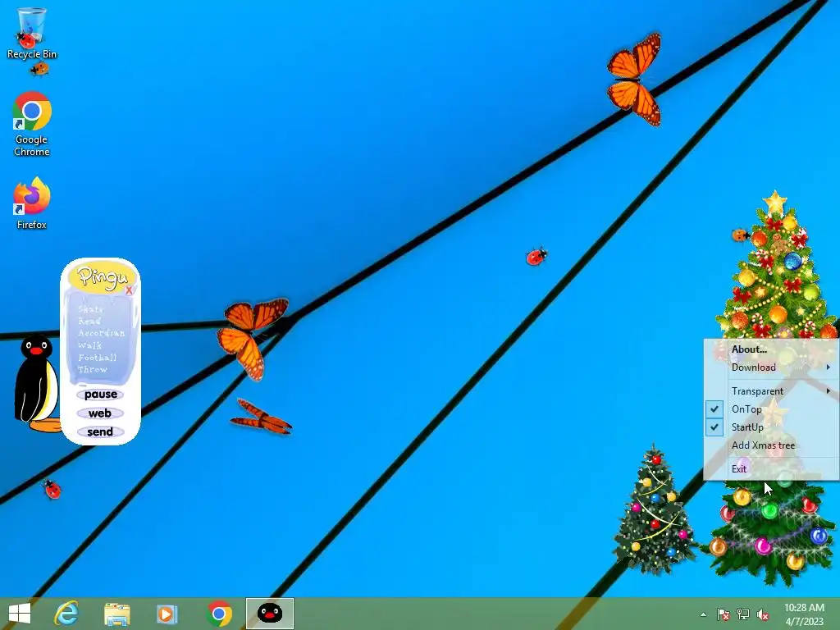Open File Explorer from the taskbar
Screen dimensions: 840x630
click(x=116, y=614)
